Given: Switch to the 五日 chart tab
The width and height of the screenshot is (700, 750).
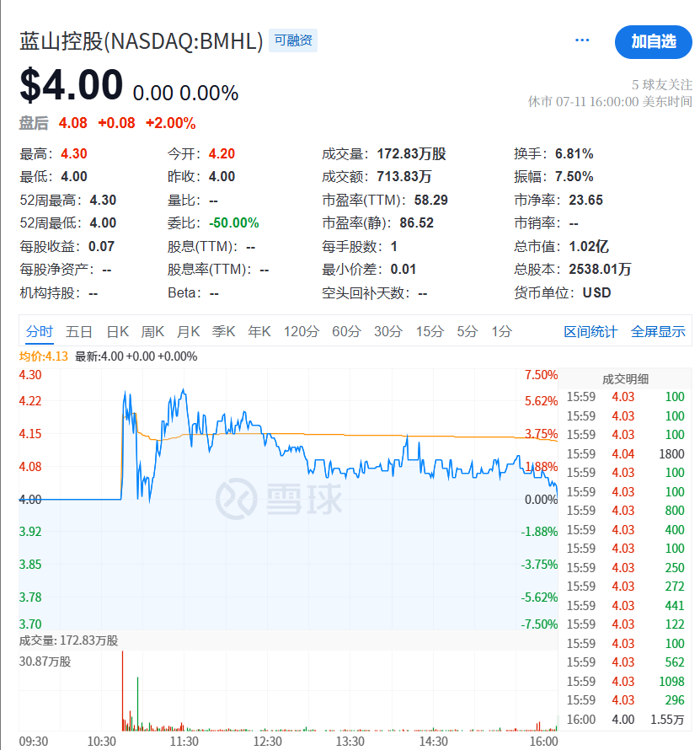Looking at the screenshot, I should [79, 331].
